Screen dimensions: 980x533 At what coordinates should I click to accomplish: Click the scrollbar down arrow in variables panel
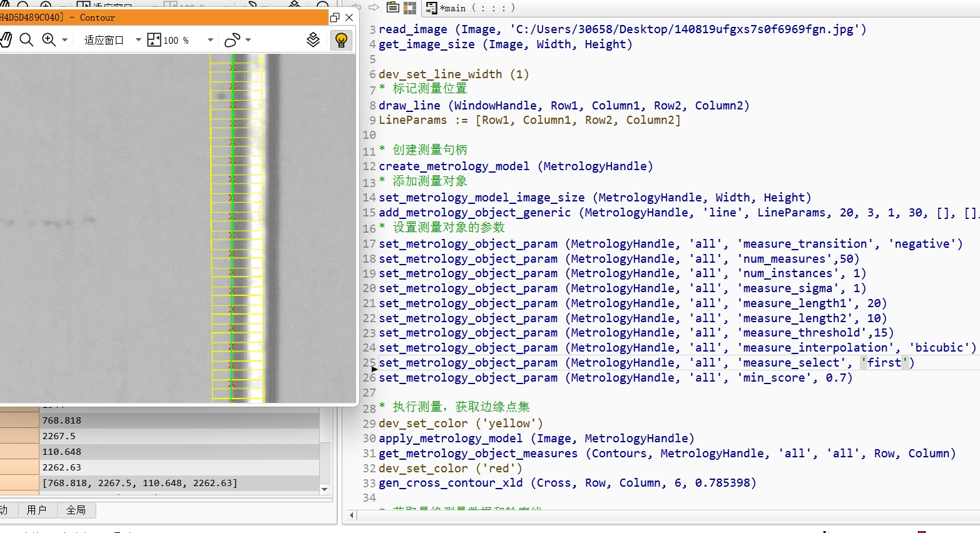(x=324, y=489)
